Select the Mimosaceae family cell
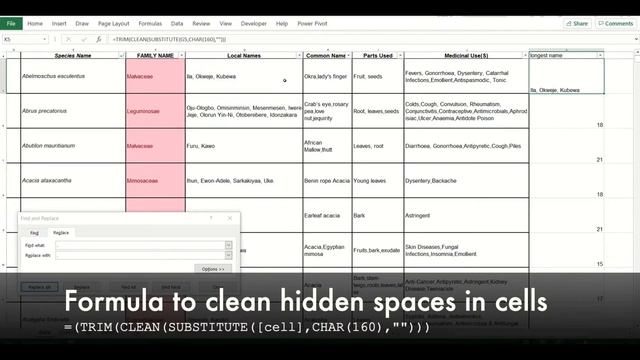Viewport: 640px width, 360px height. point(156,180)
